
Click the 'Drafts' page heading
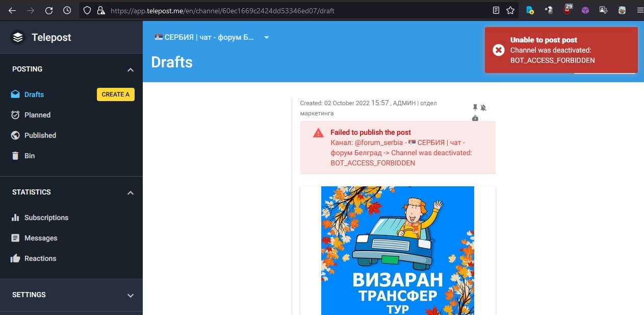[172, 62]
